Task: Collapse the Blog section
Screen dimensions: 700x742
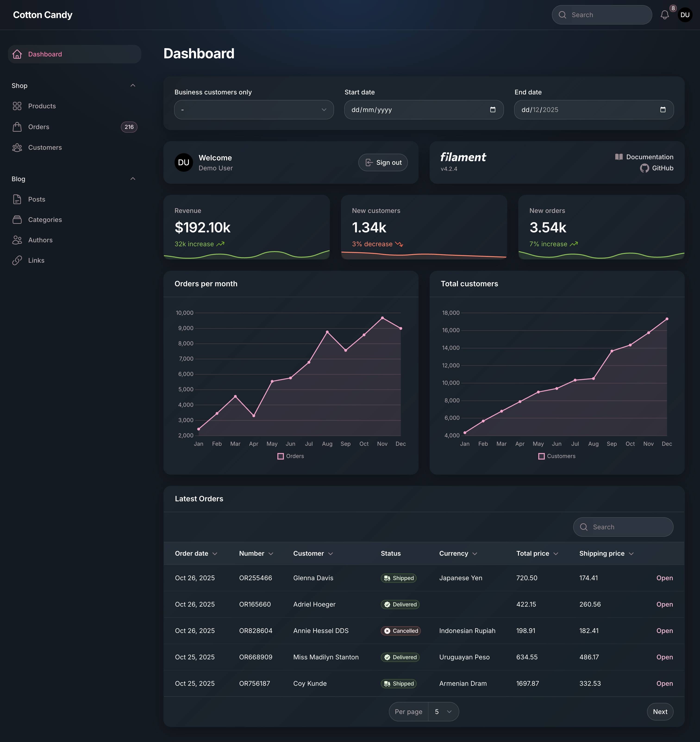Action: 133,178
